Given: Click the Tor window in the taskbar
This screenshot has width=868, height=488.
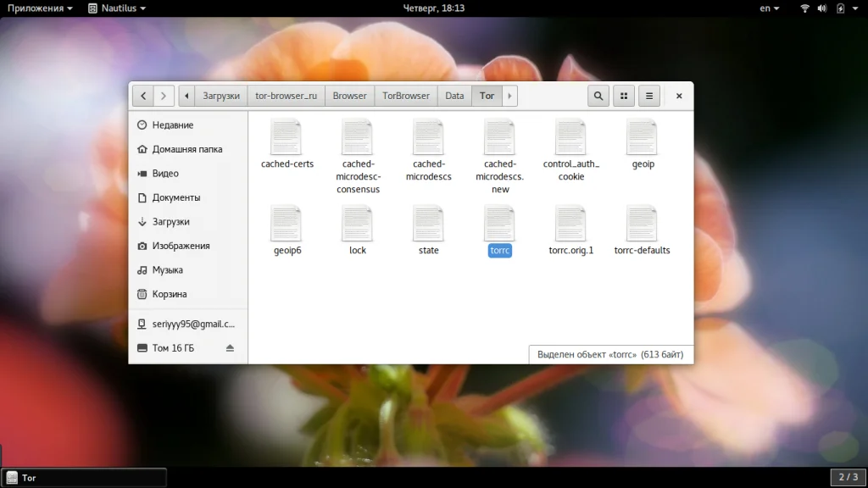Looking at the screenshot, I should (x=84, y=478).
